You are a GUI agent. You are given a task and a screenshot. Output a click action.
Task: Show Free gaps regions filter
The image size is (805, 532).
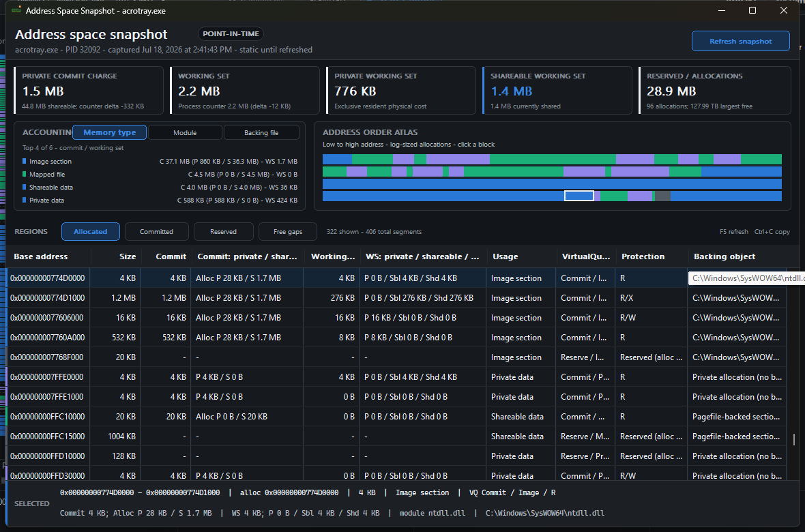[x=288, y=232]
